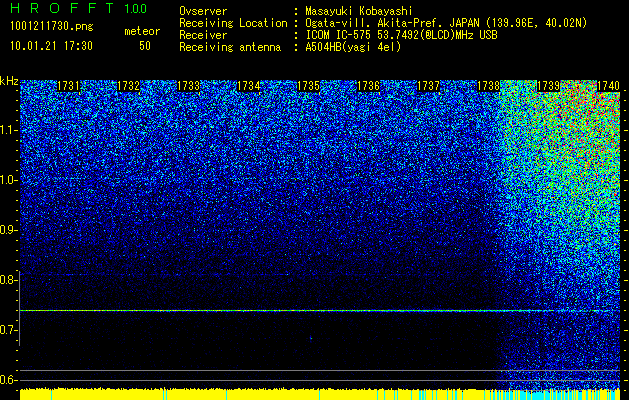Click the small meteor echo dot below carrier
629x400 pixels.
click(x=311, y=338)
